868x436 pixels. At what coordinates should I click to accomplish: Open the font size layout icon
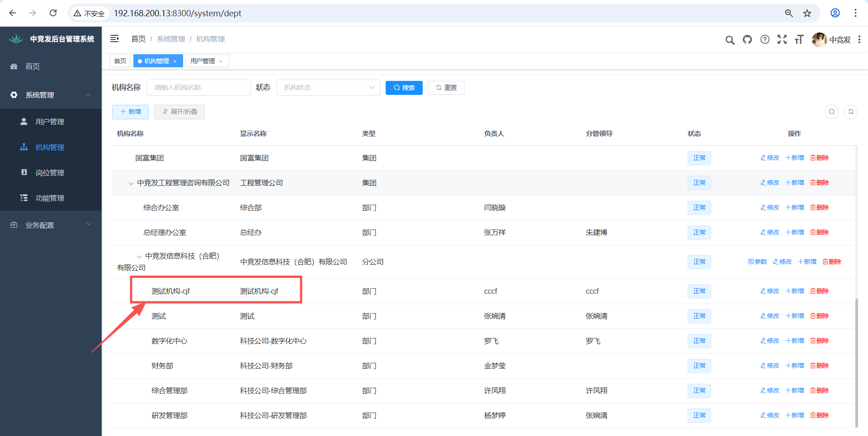(799, 40)
